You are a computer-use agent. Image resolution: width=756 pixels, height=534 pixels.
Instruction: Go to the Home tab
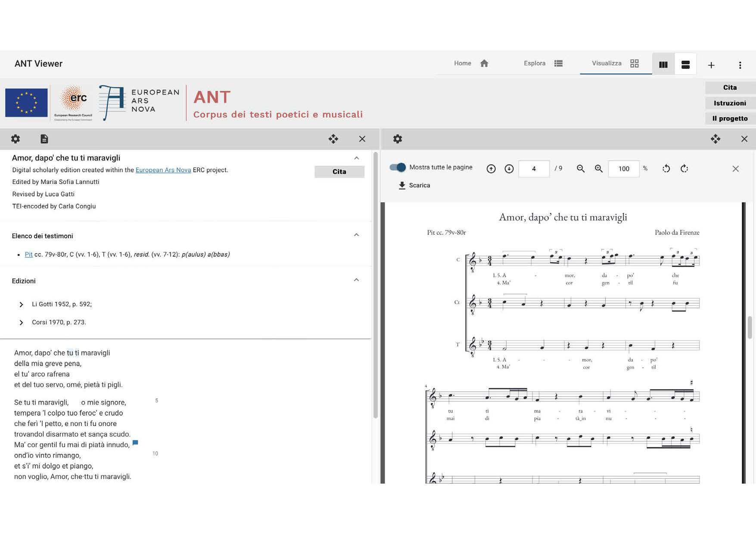pos(471,63)
